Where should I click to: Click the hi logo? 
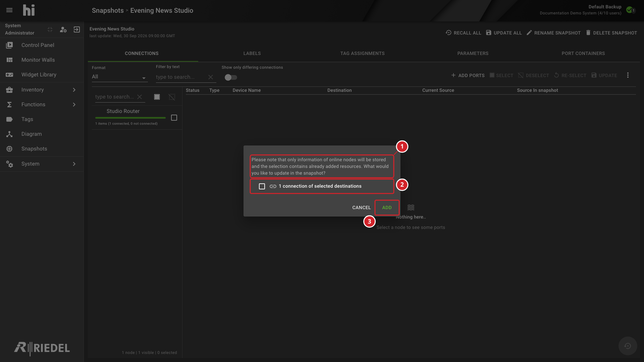29,10
